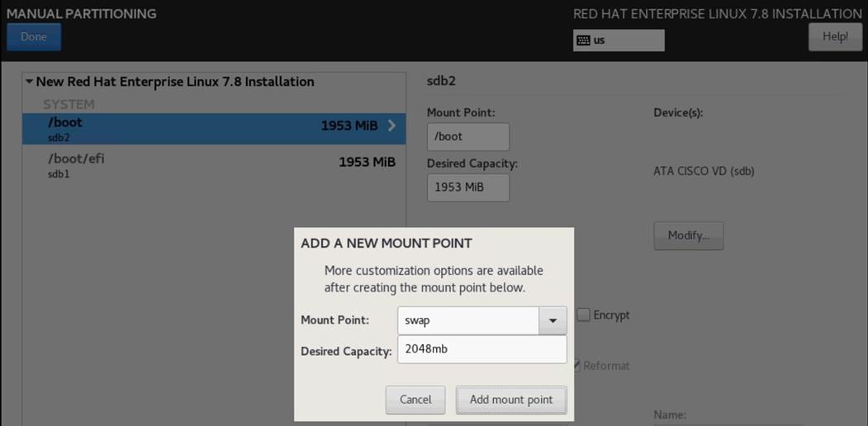Image resolution: width=868 pixels, height=426 pixels.
Task: Open the Mount Point dropdown arrow
Action: coord(553,320)
